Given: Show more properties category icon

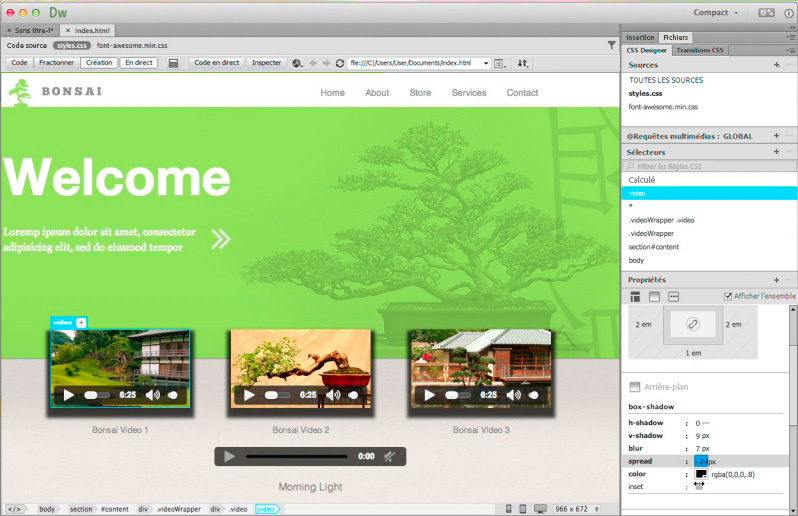Looking at the screenshot, I should 673,296.
